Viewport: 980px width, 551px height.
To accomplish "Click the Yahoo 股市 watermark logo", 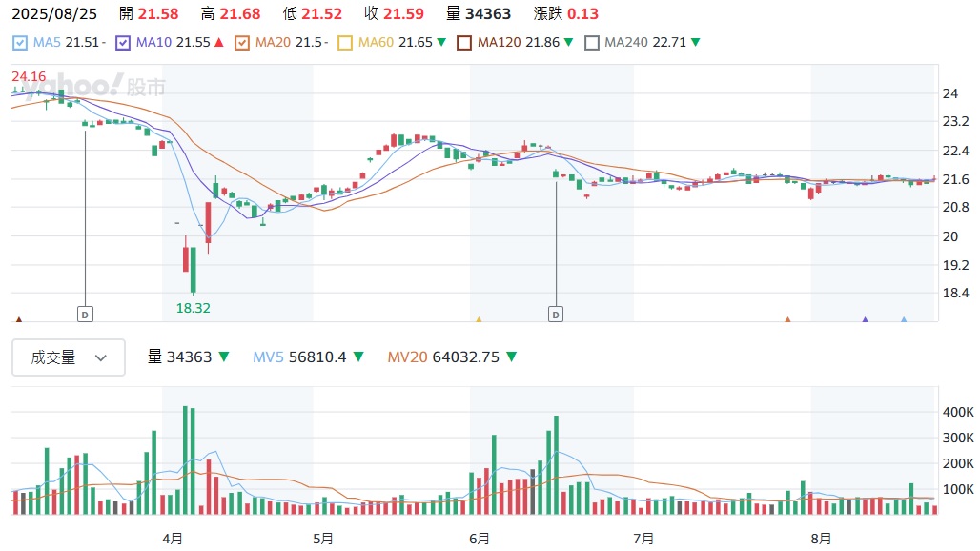I will [95, 88].
